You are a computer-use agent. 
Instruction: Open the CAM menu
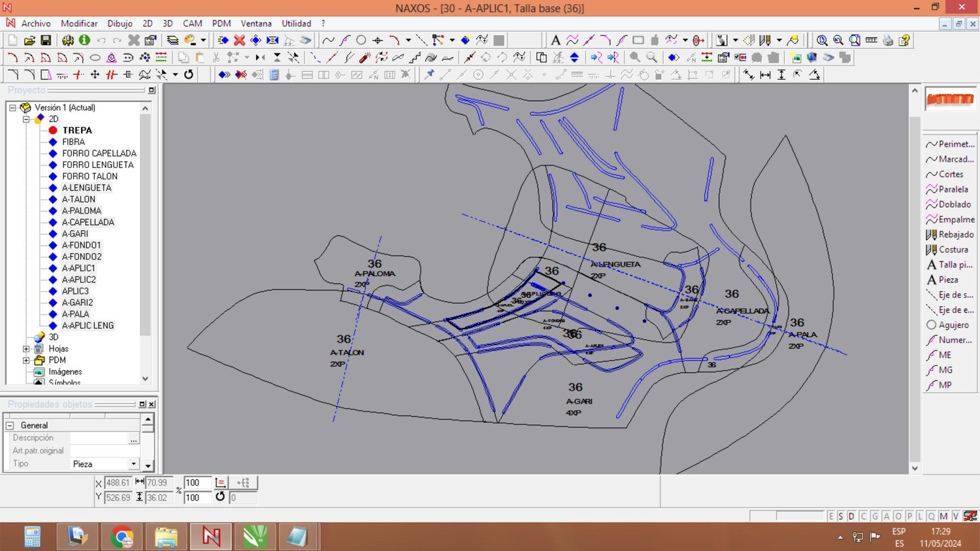coord(192,24)
